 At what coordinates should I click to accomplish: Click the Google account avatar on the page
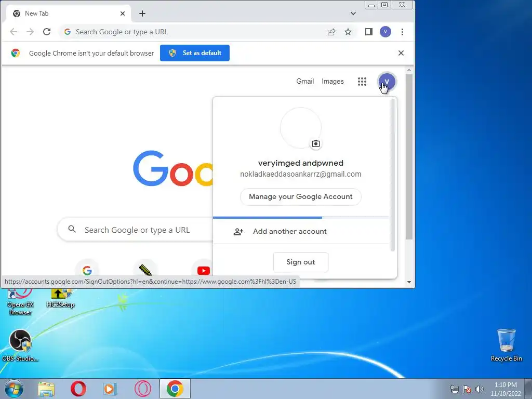point(387,82)
